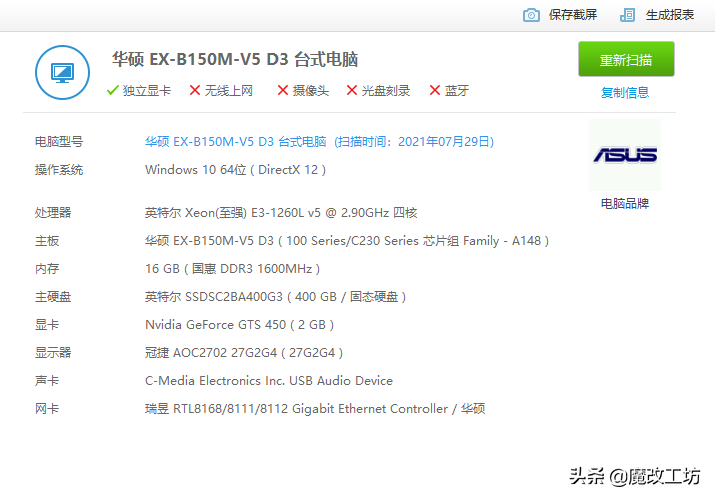Click the 生成报表 label
The width and height of the screenshot is (715, 500).
(x=669, y=15)
